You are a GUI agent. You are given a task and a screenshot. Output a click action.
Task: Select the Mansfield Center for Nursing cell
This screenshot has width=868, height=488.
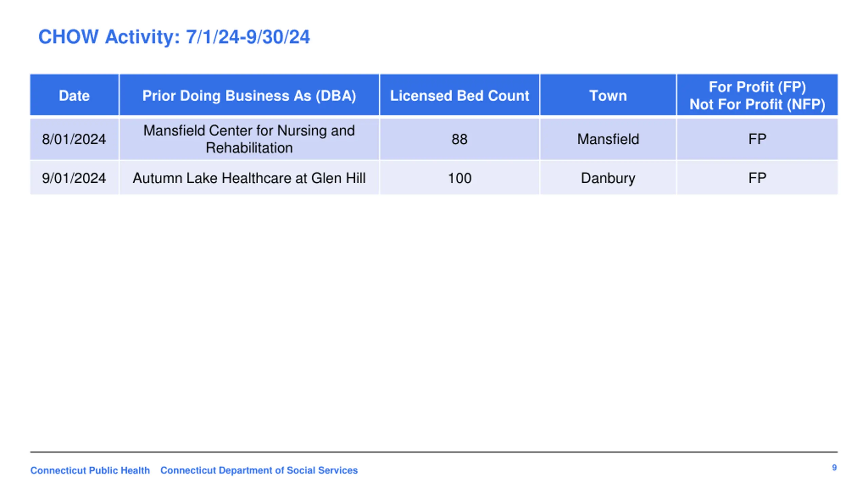pyautogui.click(x=249, y=139)
